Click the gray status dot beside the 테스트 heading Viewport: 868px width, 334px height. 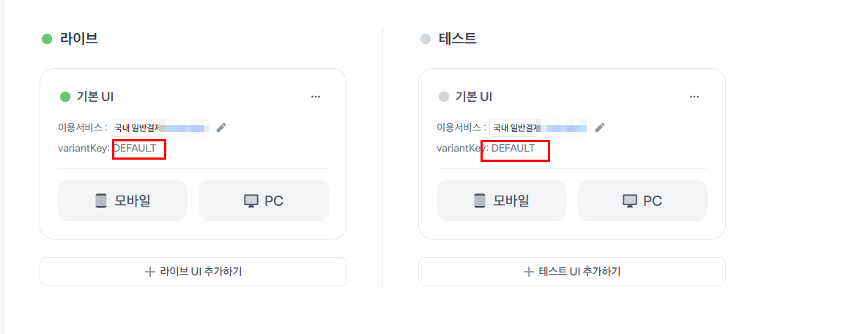(x=426, y=39)
